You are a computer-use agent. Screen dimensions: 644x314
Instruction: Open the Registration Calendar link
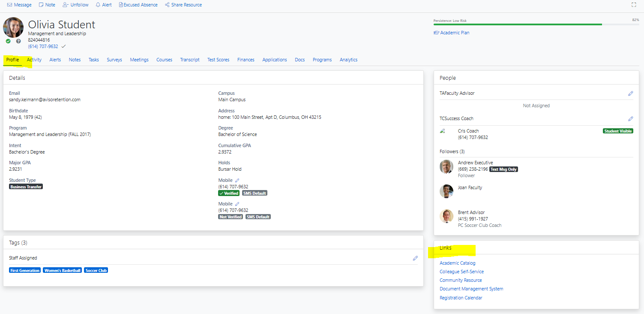[461, 298]
